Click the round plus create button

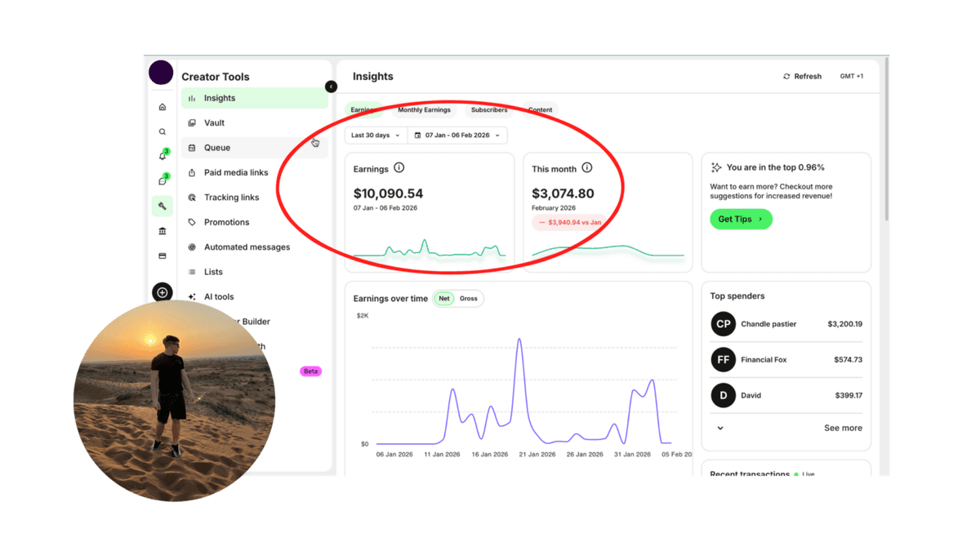point(162,292)
